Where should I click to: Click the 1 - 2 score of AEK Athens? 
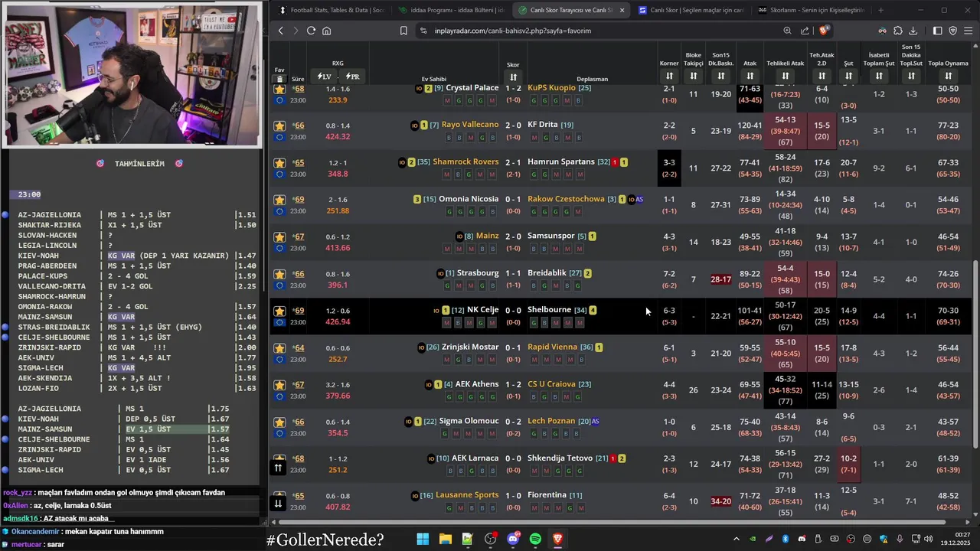coord(513,384)
